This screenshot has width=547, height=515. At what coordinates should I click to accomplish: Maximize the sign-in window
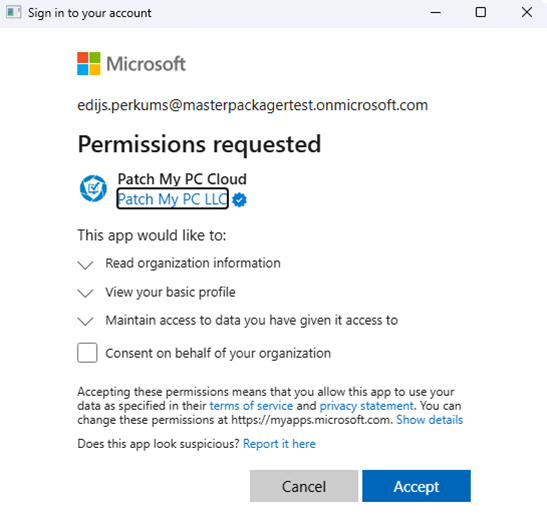pos(481,13)
